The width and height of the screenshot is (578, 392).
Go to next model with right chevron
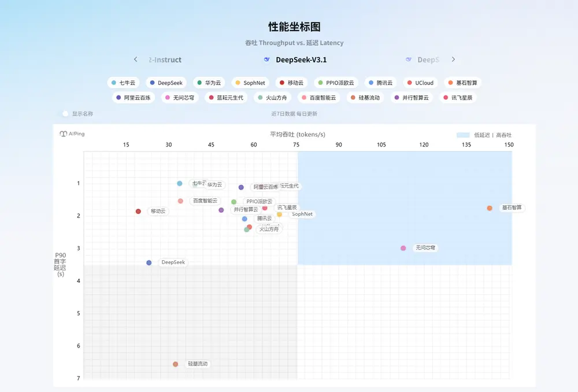coord(454,60)
